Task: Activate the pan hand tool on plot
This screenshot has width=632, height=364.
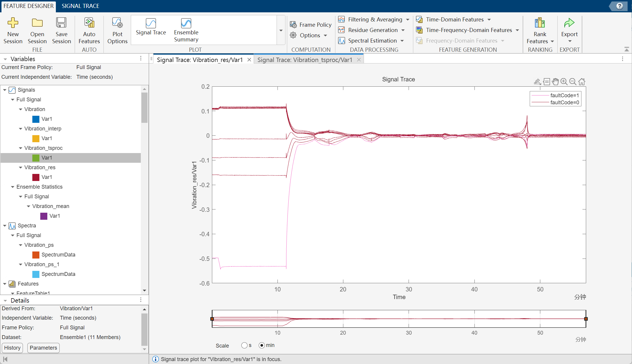Action: pos(555,82)
